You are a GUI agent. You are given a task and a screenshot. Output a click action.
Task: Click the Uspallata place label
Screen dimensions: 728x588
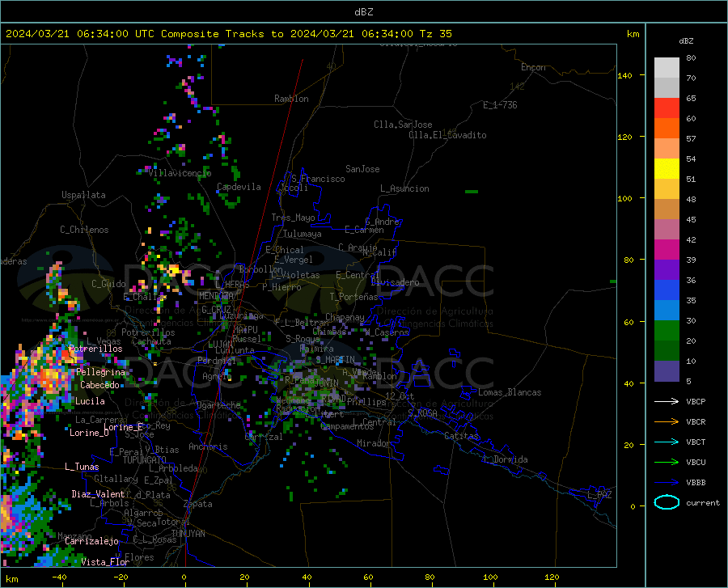83,195
